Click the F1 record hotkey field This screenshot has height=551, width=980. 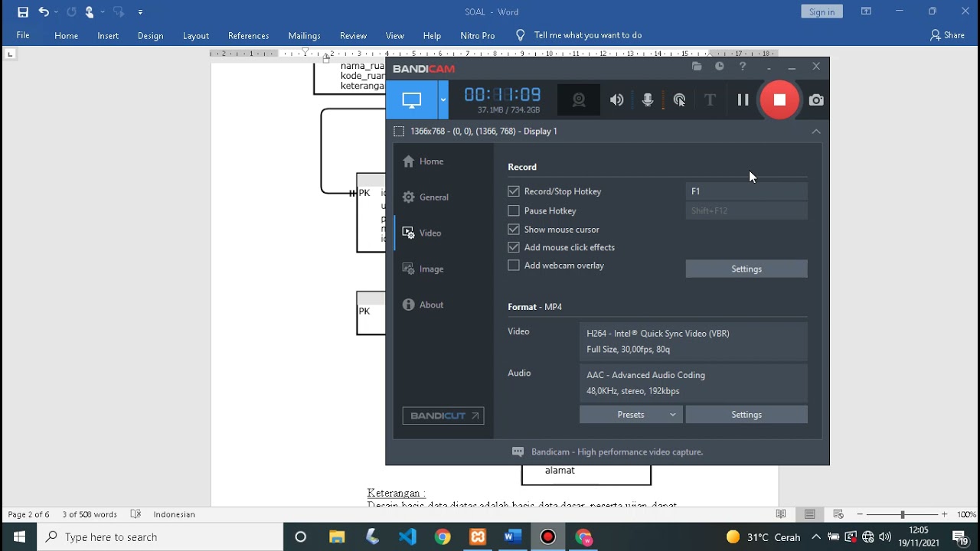tap(746, 191)
